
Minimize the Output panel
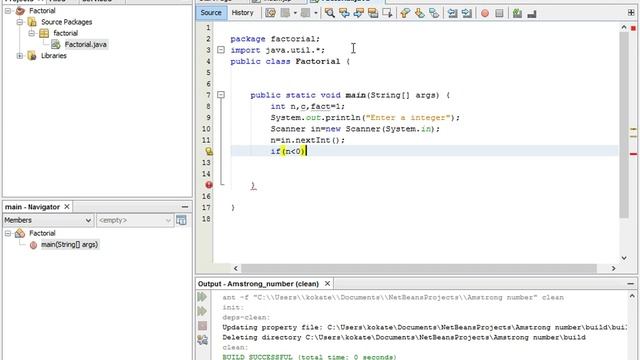point(631,284)
